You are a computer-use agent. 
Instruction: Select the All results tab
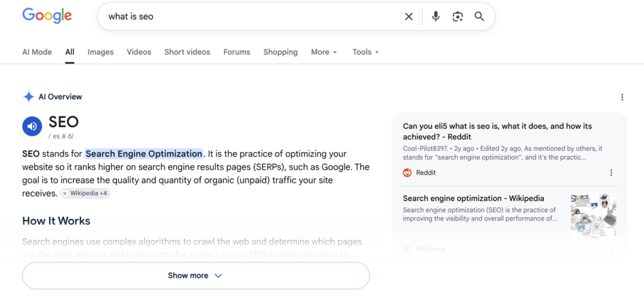pyautogui.click(x=70, y=52)
